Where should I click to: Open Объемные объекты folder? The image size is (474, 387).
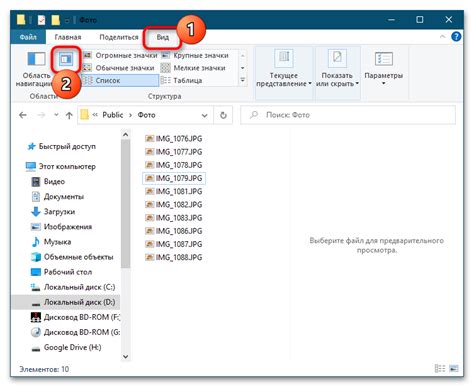point(72,257)
